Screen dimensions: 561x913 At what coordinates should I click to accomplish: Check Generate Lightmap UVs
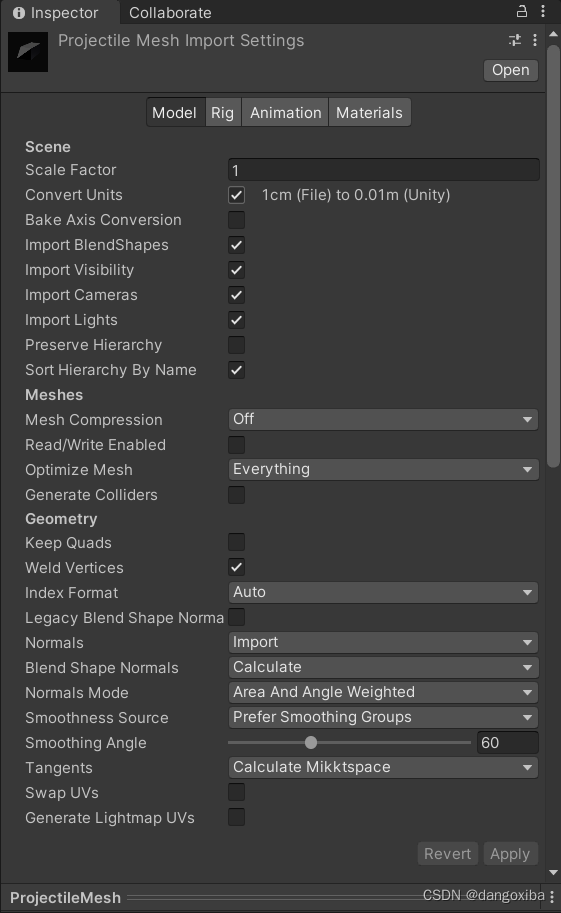pyautogui.click(x=237, y=817)
